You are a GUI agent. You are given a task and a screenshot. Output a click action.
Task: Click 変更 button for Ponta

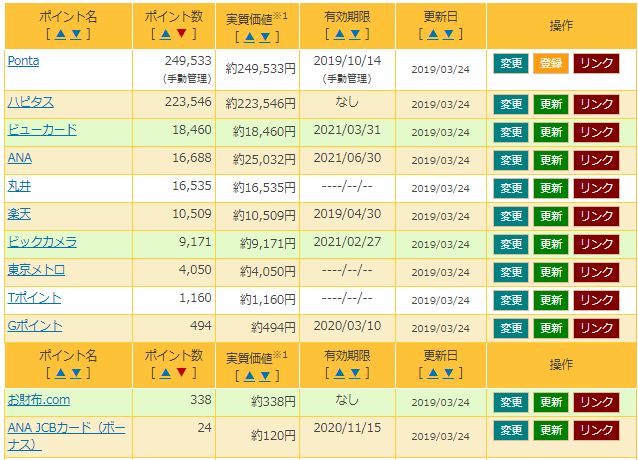point(511,63)
